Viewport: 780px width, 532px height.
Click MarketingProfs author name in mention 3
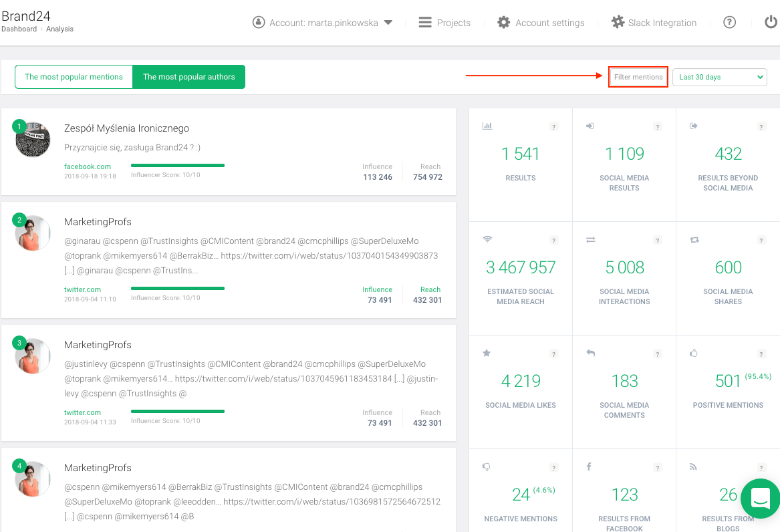(98, 345)
